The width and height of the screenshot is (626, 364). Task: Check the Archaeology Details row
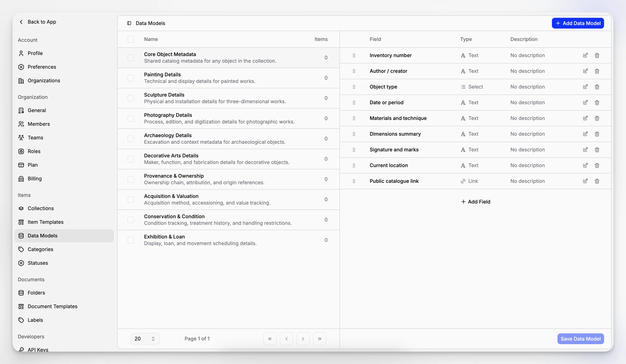click(x=131, y=139)
